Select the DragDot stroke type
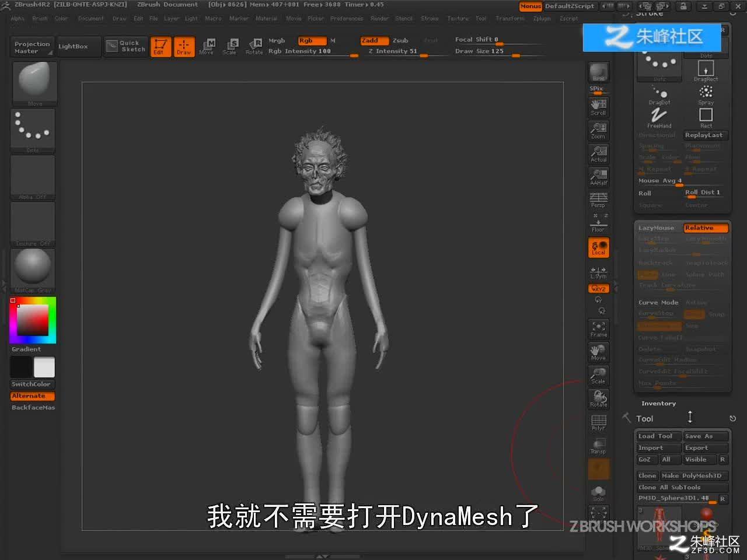 pyautogui.click(x=659, y=95)
